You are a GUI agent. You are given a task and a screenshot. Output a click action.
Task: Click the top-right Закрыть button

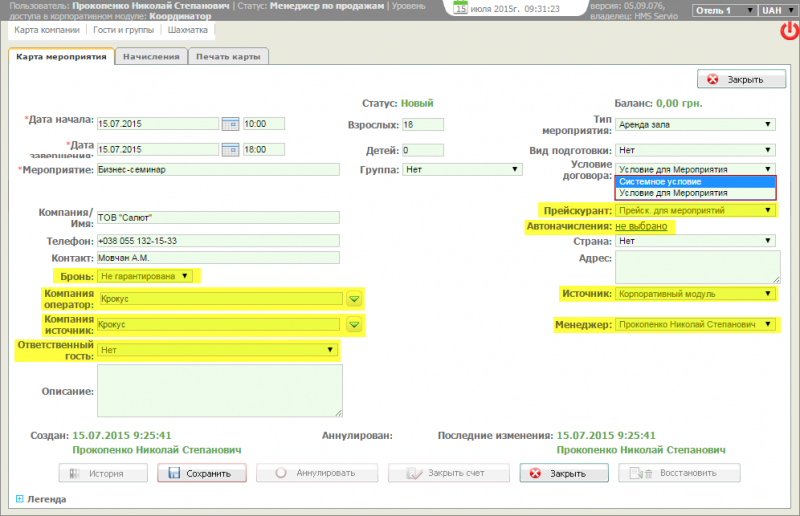[734, 80]
